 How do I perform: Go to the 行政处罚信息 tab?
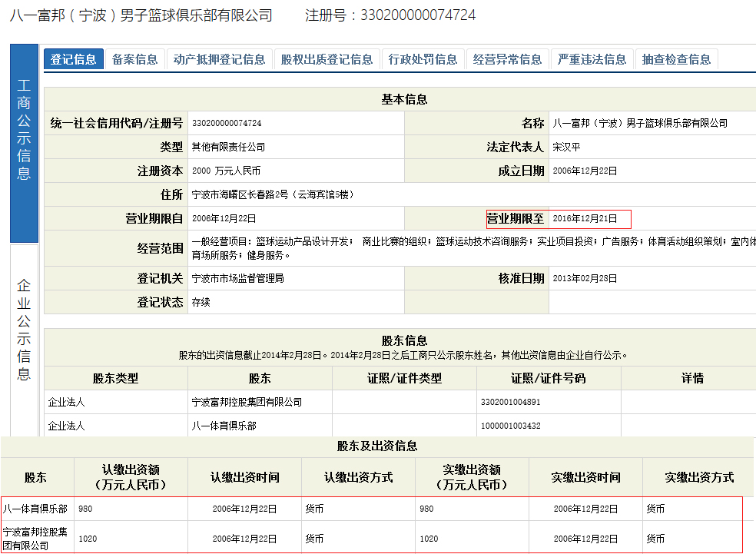(x=423, y=59)
